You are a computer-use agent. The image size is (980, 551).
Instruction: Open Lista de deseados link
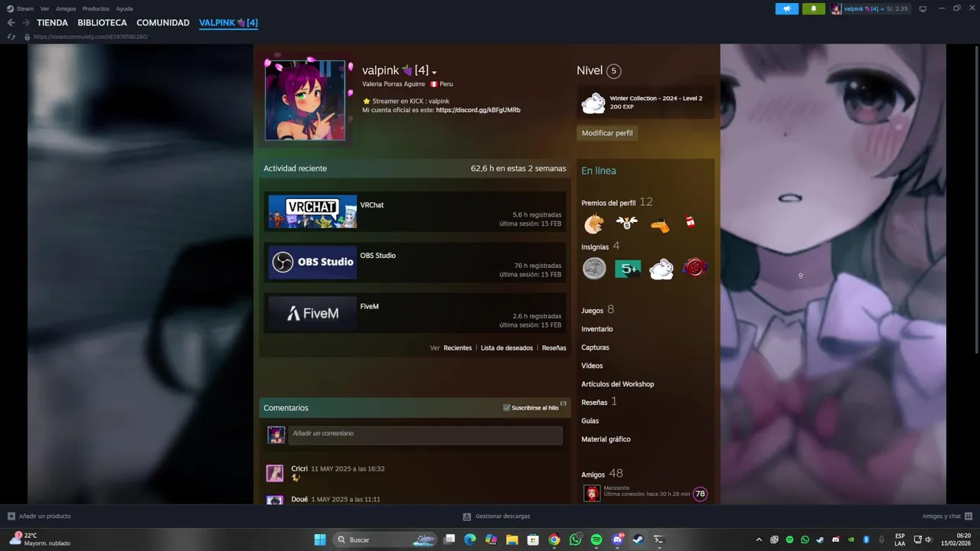[x=506, y=348]
